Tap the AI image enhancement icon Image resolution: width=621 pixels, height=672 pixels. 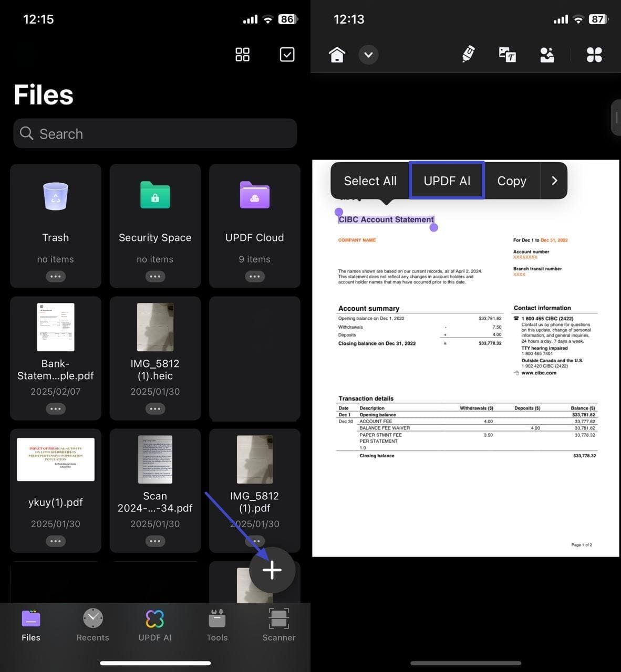(x=547, y=54)
